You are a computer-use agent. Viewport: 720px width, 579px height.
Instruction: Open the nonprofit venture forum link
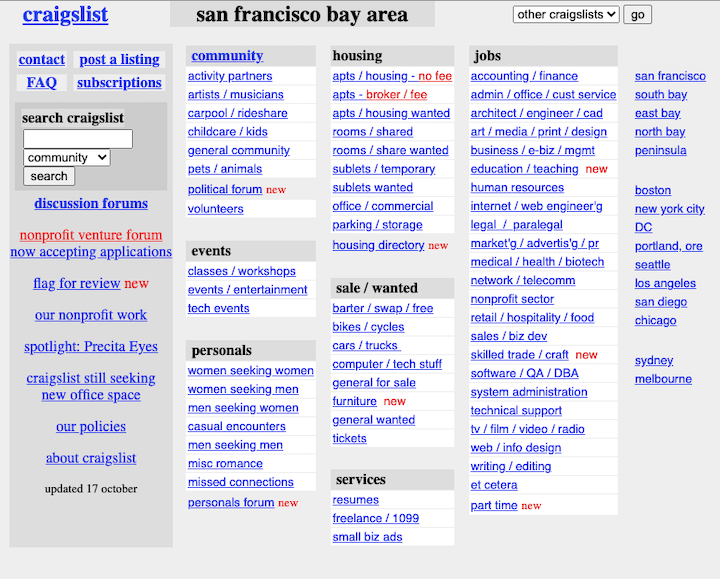(x=91, y=235)
